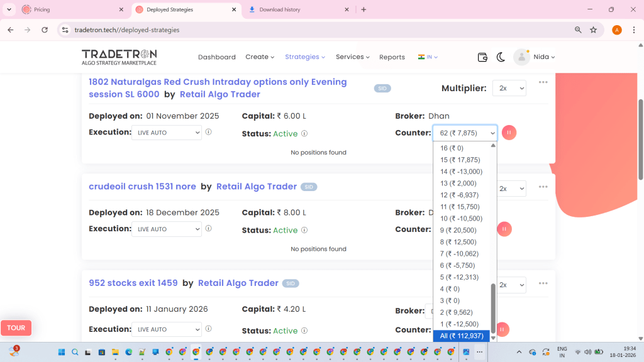Image resolution: width=644 pixels, height=362 pixels.
Task: Click info icon beside Naturalgas Execution dropdown
Action: (208, 132)
